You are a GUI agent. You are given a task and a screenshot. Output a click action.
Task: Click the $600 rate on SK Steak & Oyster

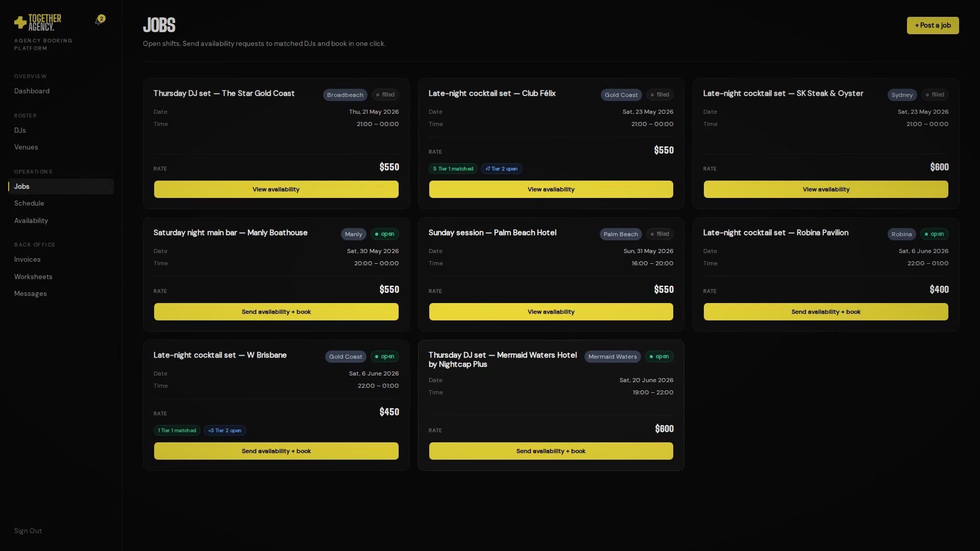939,167
